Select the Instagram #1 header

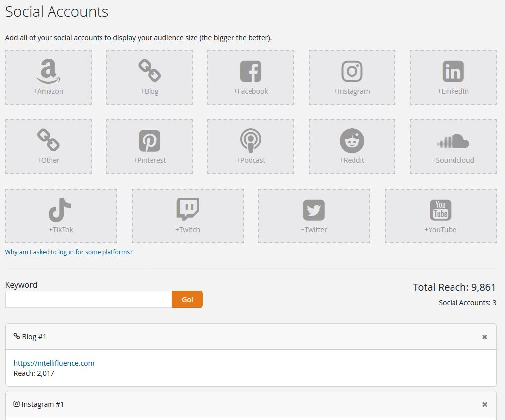(x=251, y=404)
